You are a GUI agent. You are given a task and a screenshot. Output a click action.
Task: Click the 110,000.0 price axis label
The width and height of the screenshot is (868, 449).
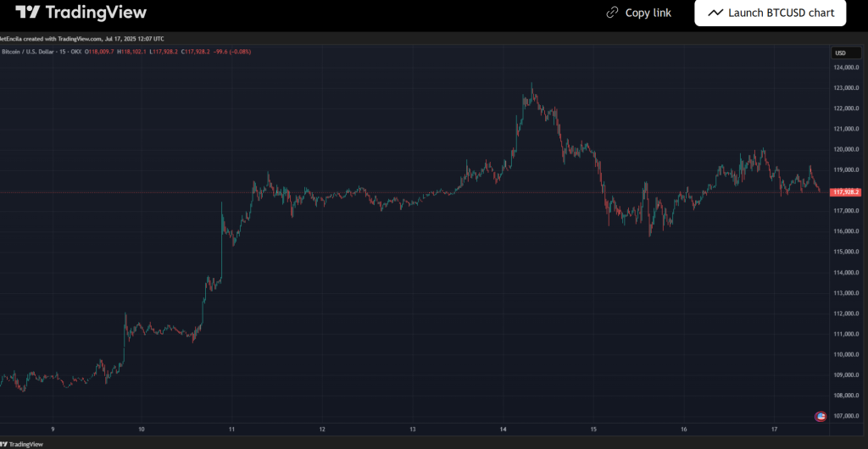(847, 355)
